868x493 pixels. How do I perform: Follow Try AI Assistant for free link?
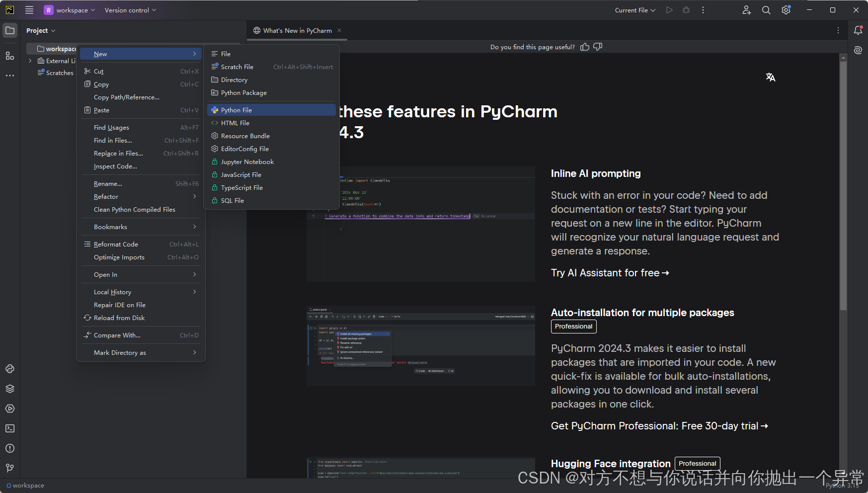(x=610, y=273)
